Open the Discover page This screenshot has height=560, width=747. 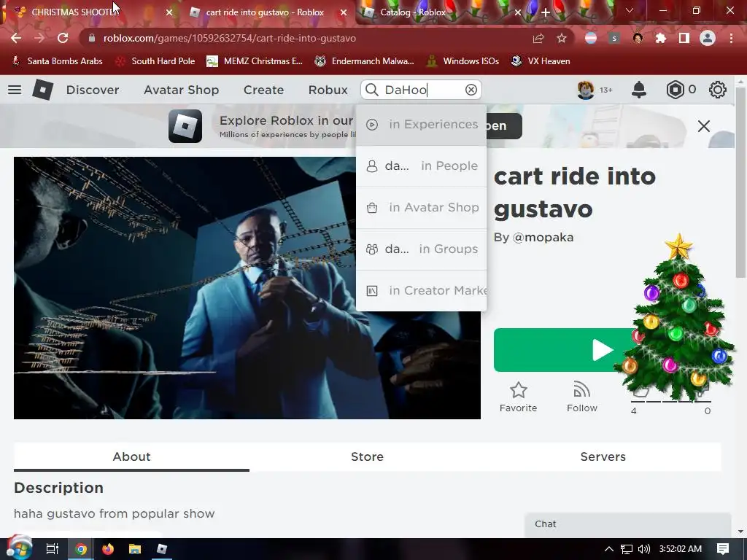pos(93,90)
